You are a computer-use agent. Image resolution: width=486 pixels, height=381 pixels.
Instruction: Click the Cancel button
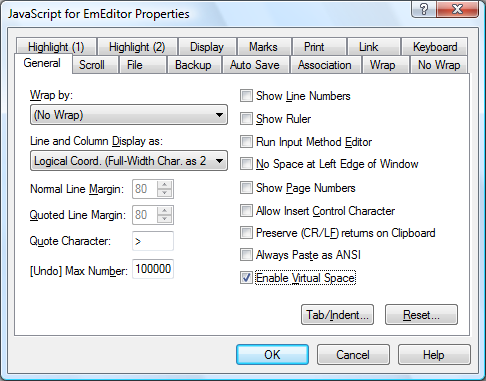click(x=353, y=355)
